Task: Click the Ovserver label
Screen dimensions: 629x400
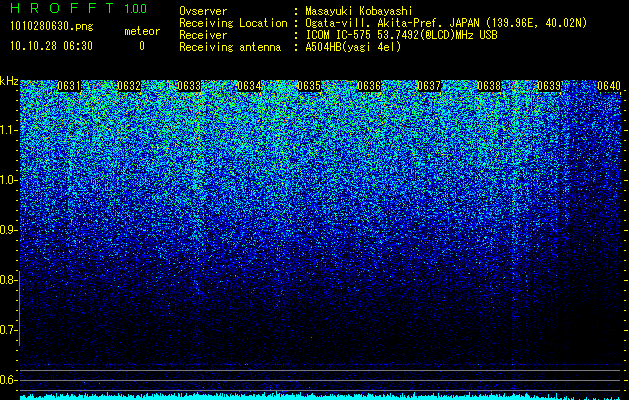Action: [x=203, y=11]
